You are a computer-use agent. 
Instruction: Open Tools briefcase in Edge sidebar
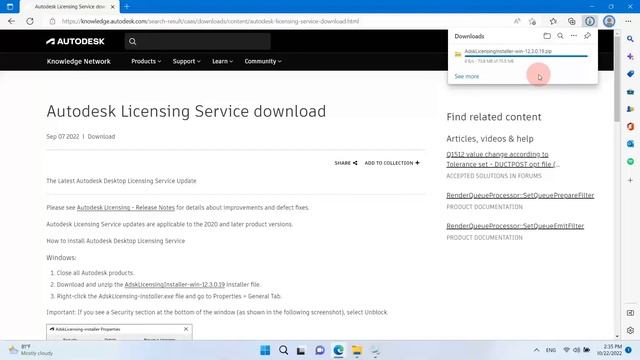click(x=630, y=91)
